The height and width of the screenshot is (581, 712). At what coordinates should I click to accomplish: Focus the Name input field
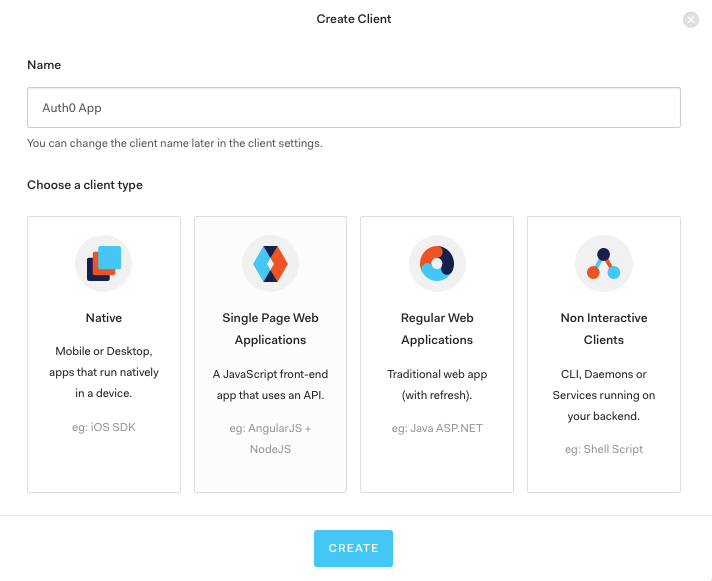click(x=354, y=108)
